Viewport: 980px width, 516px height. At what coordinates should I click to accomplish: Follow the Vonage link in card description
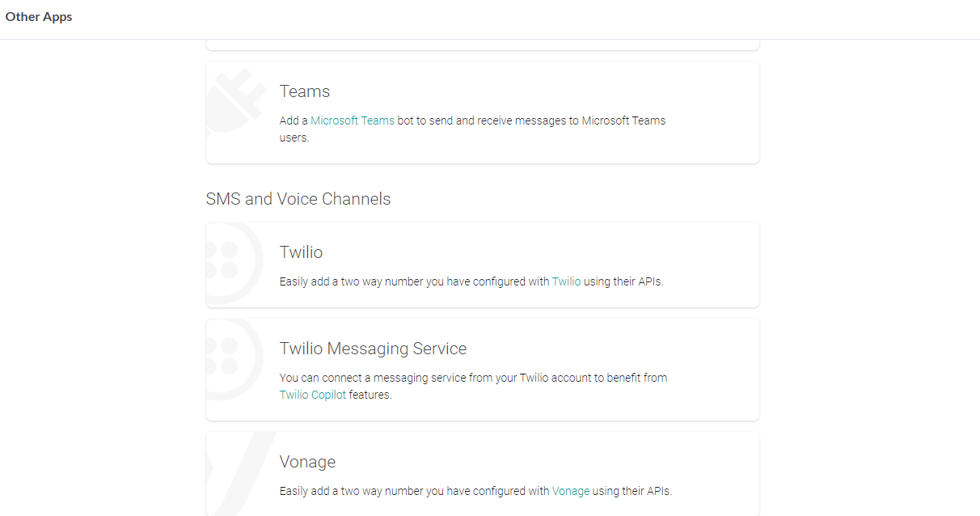click(x=571, y=491)
